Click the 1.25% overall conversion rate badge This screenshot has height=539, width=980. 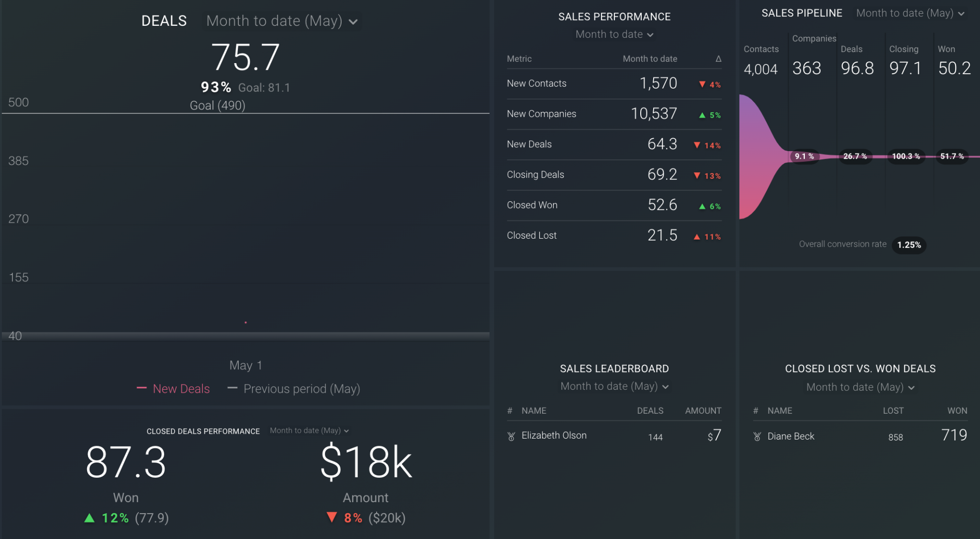point(909,245)
